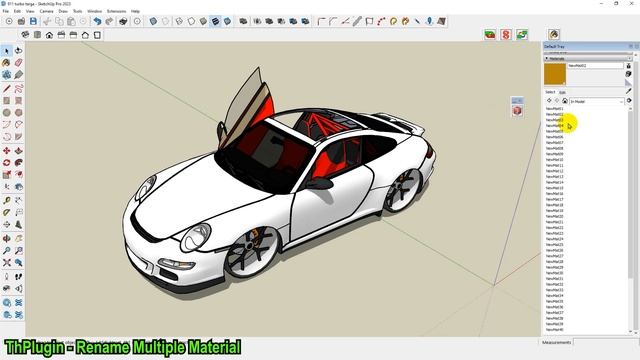Image resolution: width=640 pixels, height=360 pixels.
Task: Select NewMat01 in the materials list
Action: tap(555, 109)
